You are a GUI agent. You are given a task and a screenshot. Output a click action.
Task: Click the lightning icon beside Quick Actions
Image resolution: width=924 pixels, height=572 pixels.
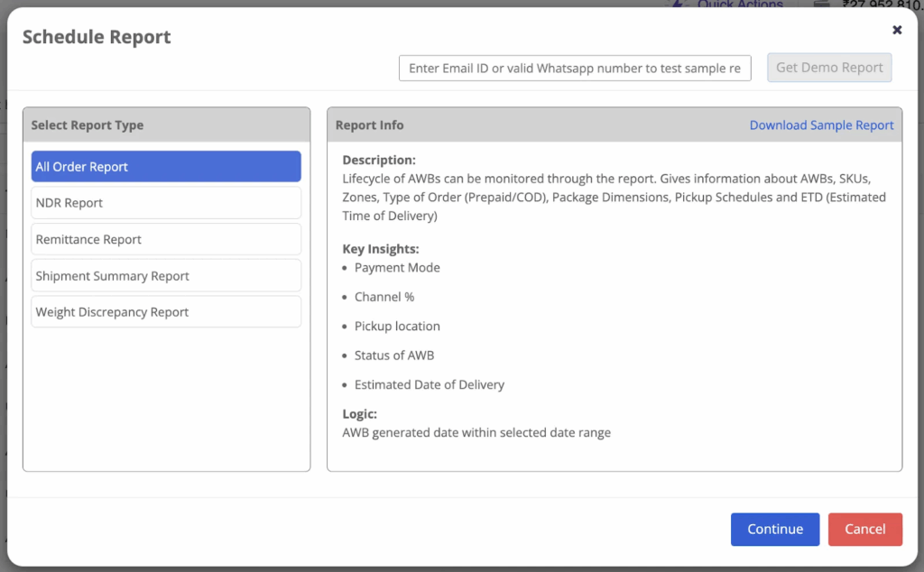click(679, 4)
